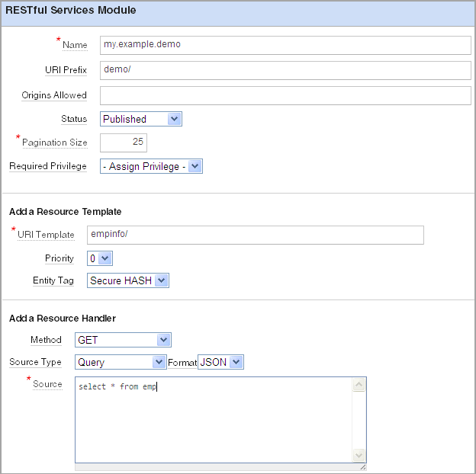Click the Name input field

285,45
